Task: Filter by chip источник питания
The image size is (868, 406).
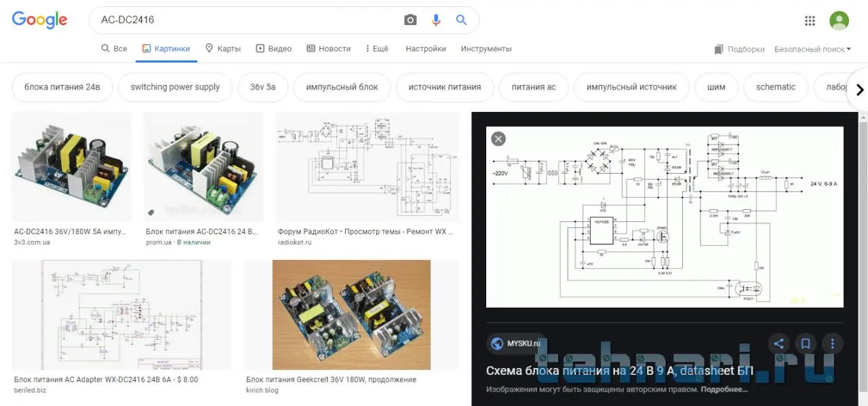Action: point(445,87)
